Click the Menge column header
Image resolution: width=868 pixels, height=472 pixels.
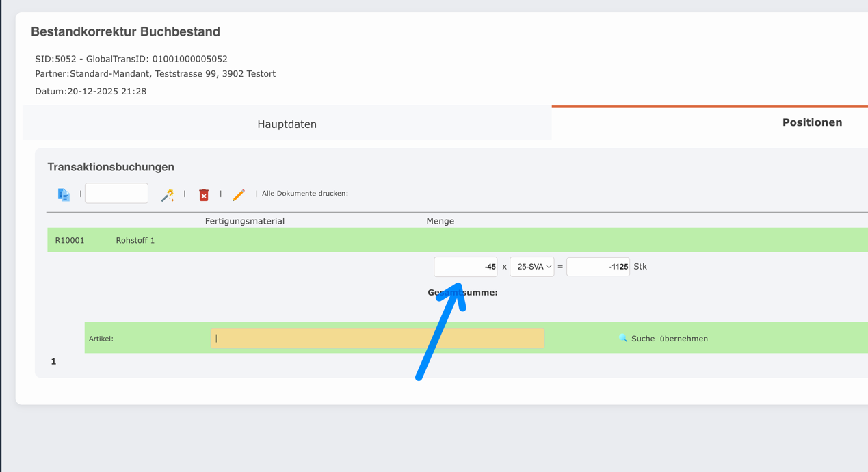click(440, 221)
